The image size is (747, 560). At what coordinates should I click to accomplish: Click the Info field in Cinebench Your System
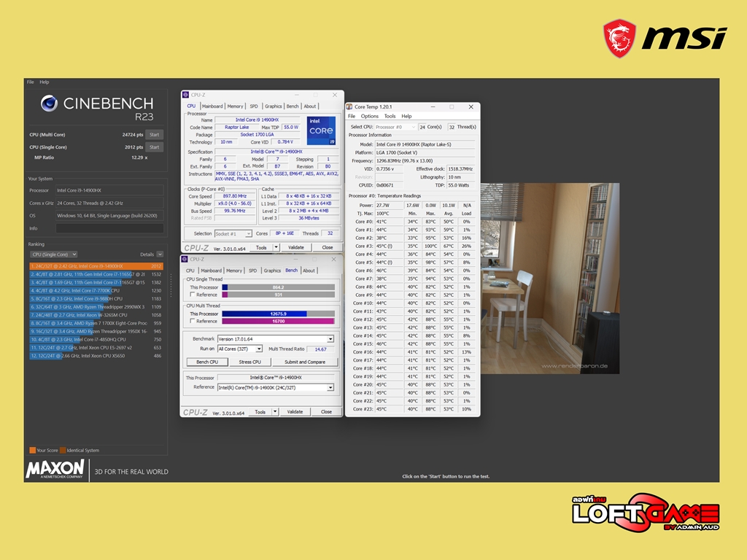pyautogui.click(x=109, y=228)
